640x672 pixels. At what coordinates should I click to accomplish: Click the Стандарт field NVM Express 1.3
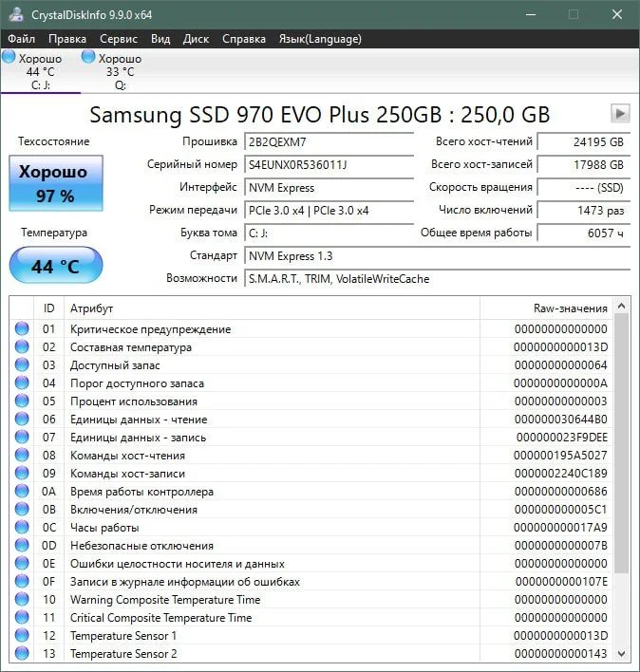click(437, 256)
